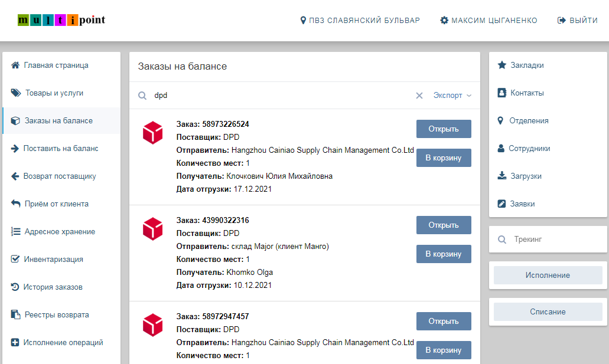Screen dimensions: 609x364
Task: Click magnifier icon in Трекинг field
Action: tap(502, 240)
